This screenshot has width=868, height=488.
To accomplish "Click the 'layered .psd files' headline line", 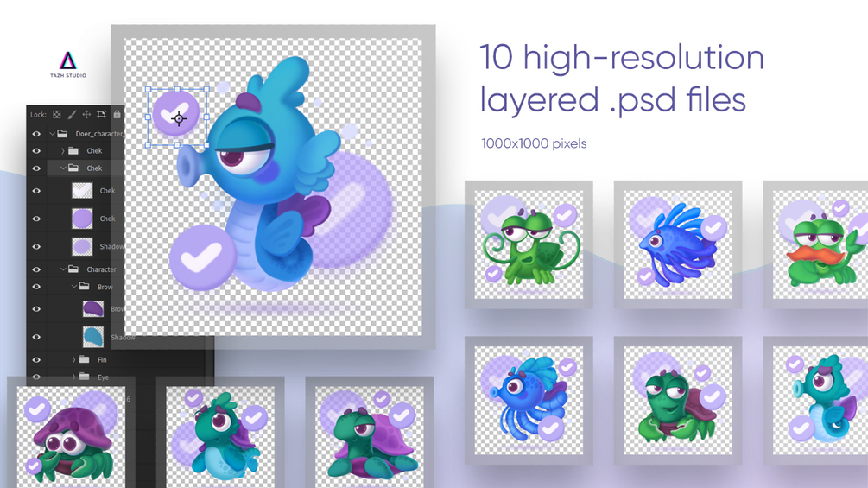I will click(613, 99).
